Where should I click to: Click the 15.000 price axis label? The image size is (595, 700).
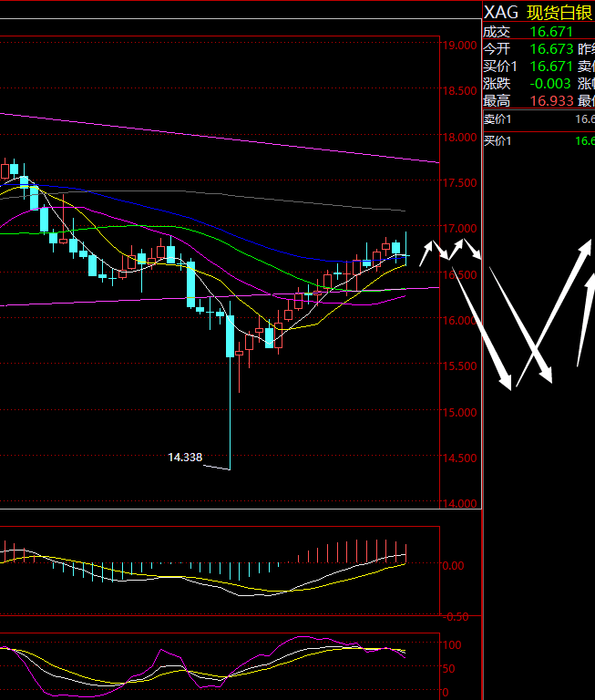(459, 412)
